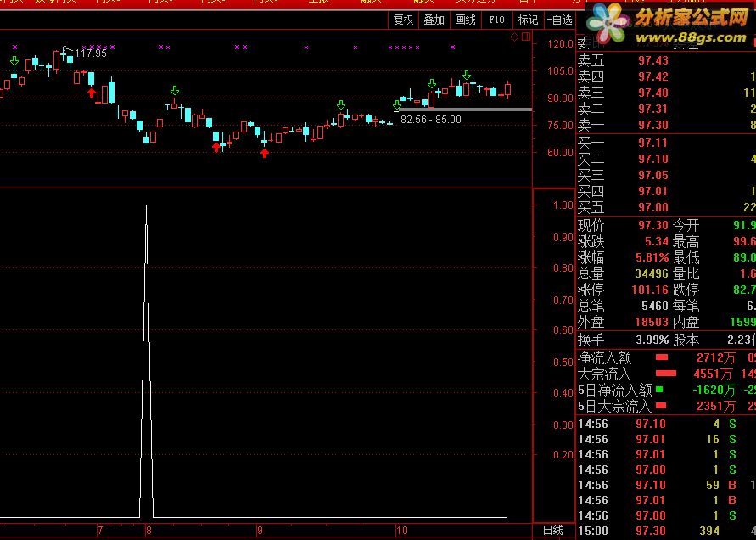
Task: Click the red bar beside 大宗流入
Action: [x=666, y=374]
